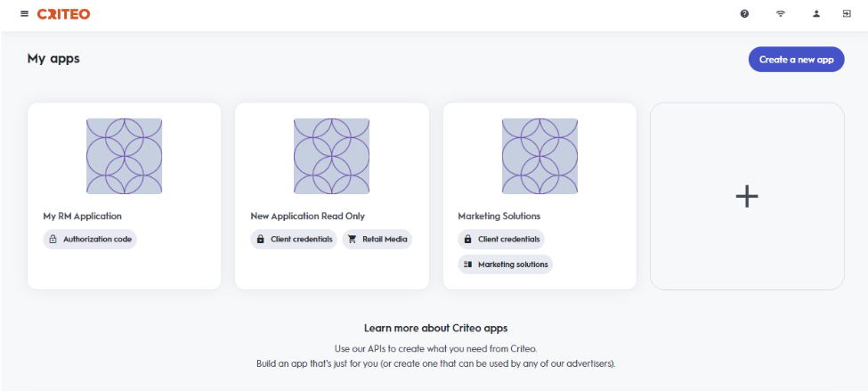Screen dimensions: 868x391
Task: Open the My RM Application title
Action: pos(83,216)
